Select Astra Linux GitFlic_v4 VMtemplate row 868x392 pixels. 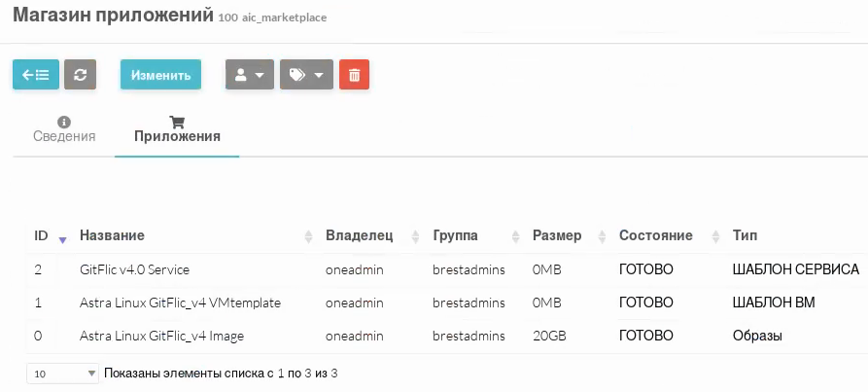point(180,303)
